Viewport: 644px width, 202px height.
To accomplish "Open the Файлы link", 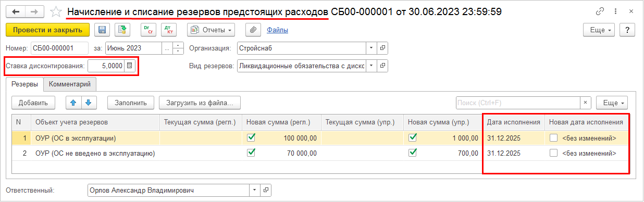I will (x=278, y=30).
